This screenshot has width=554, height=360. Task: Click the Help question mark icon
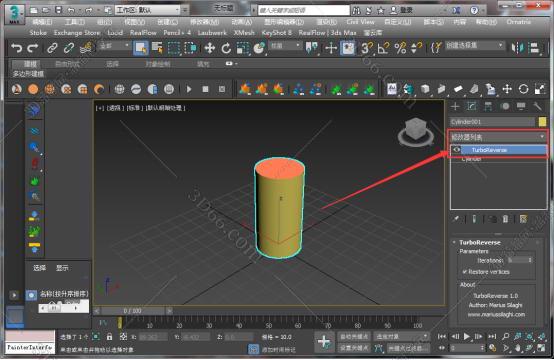tap(474, 10)
